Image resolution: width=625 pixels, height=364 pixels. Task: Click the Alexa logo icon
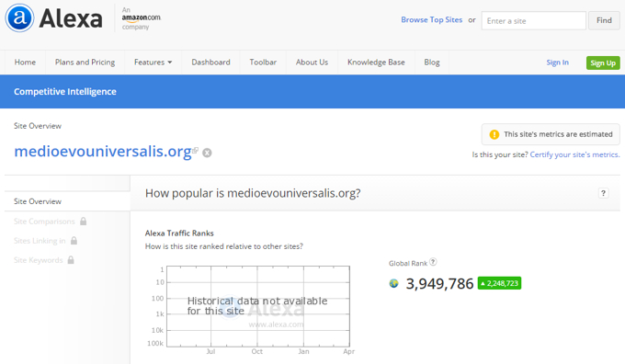(19, 18)
